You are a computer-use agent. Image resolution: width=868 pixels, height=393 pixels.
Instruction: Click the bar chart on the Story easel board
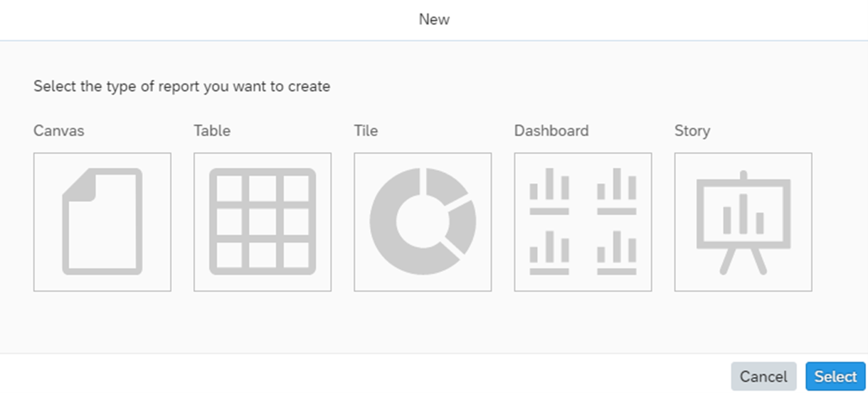click(x=743, y=214)
